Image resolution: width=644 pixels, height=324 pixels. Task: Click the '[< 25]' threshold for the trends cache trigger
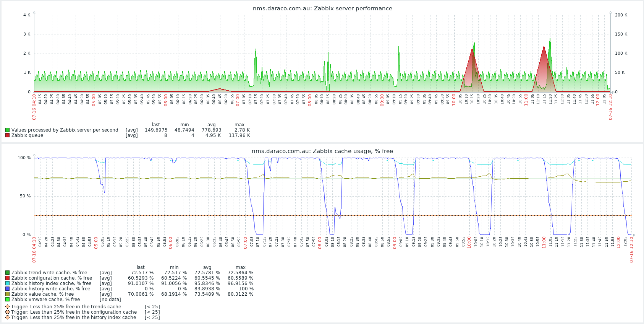152,307
